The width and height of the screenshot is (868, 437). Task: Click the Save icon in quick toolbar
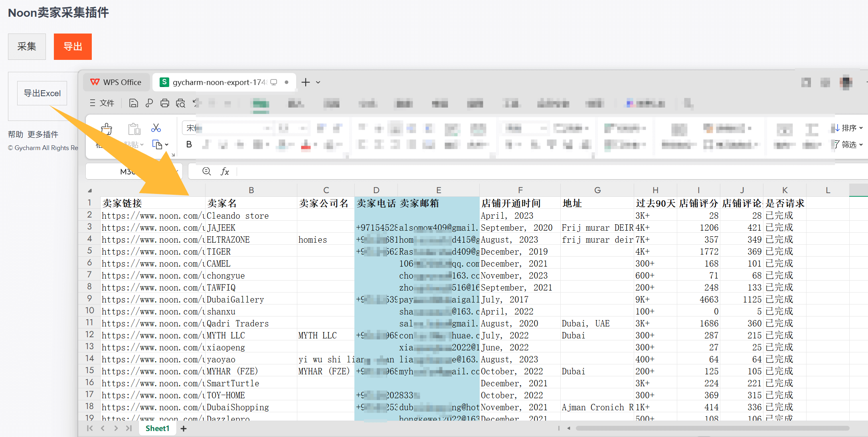[x=133, y=103]
